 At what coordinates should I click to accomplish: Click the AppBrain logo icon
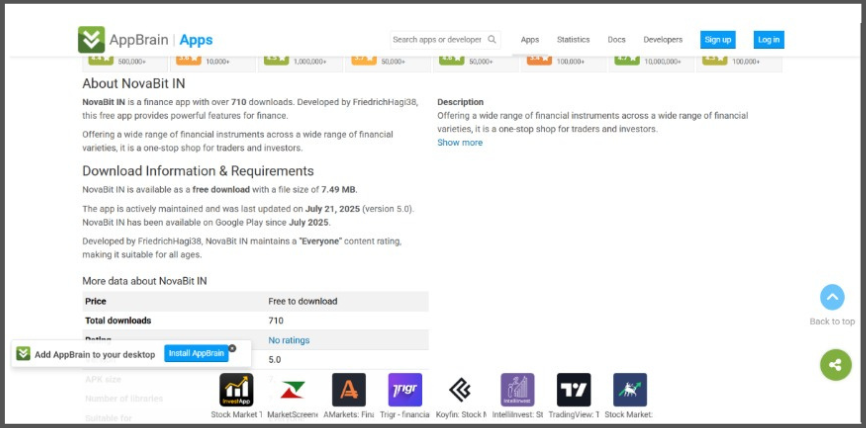(x=92, y=40)
